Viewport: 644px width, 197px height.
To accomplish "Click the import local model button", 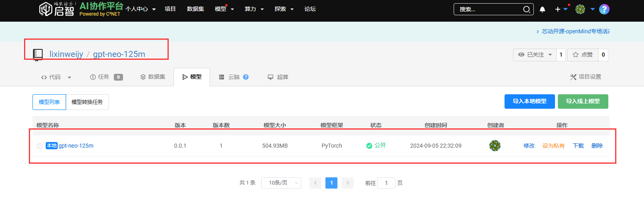I will click(x=529, y=102).
